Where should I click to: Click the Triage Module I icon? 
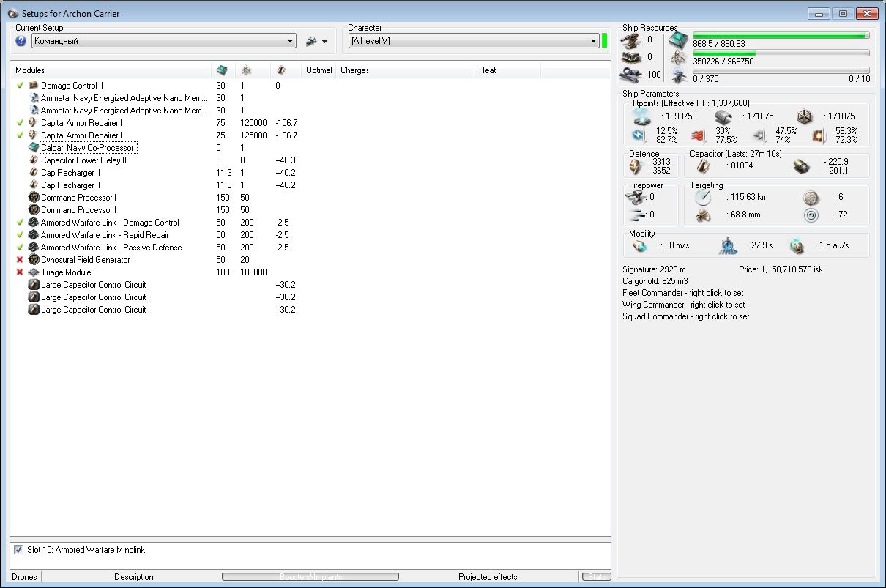(x=33, y=272)
